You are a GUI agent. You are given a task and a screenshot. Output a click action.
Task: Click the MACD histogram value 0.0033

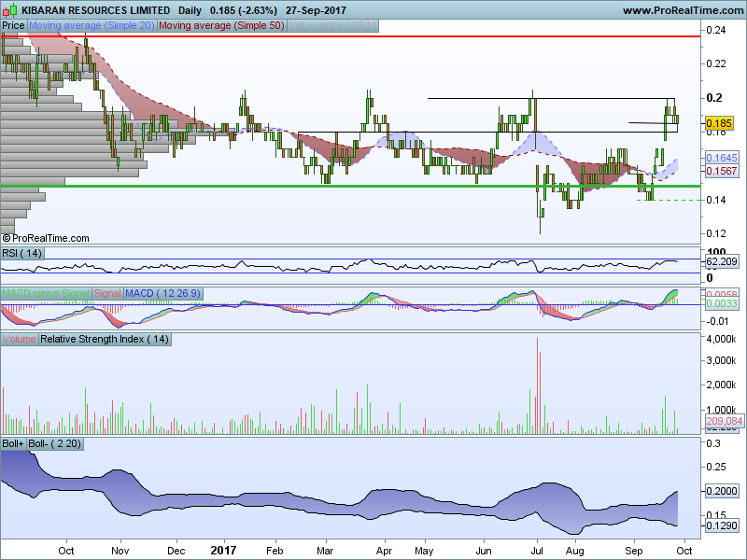click(721, 303)
